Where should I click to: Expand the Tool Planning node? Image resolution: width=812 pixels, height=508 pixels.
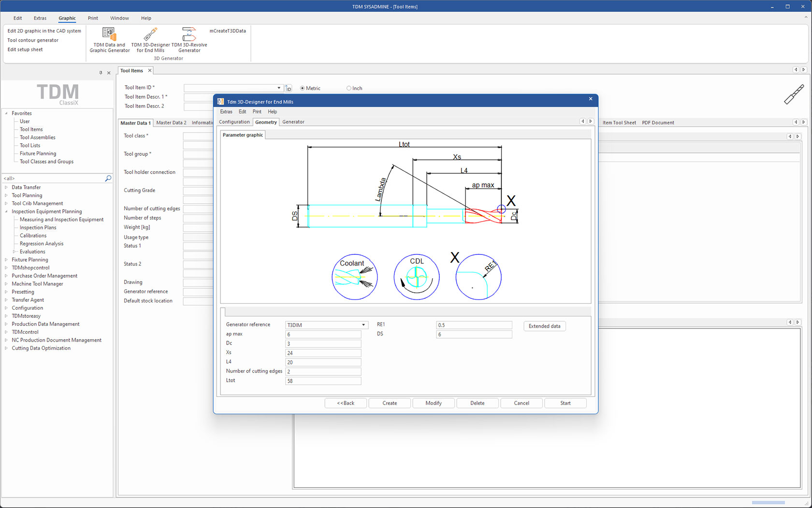pyautogui.click(x=6, y=195)
